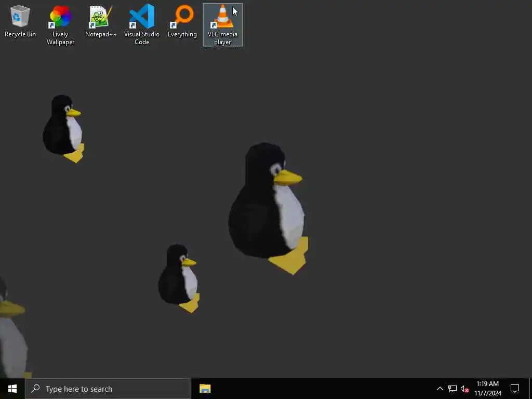532x399 pixels.
Task: Select the Notepad++ desktop shortcut
Action: coord(101,21)
